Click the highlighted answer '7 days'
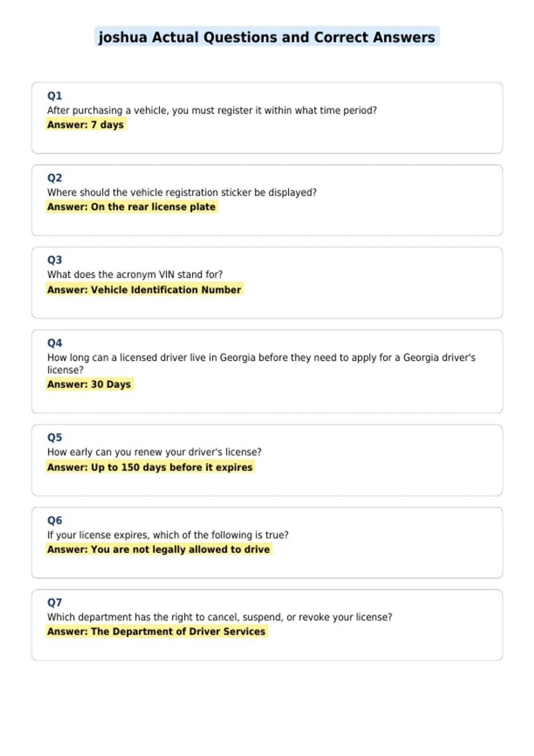Screen dimensions: 534x756 click(x=86, y=125)
